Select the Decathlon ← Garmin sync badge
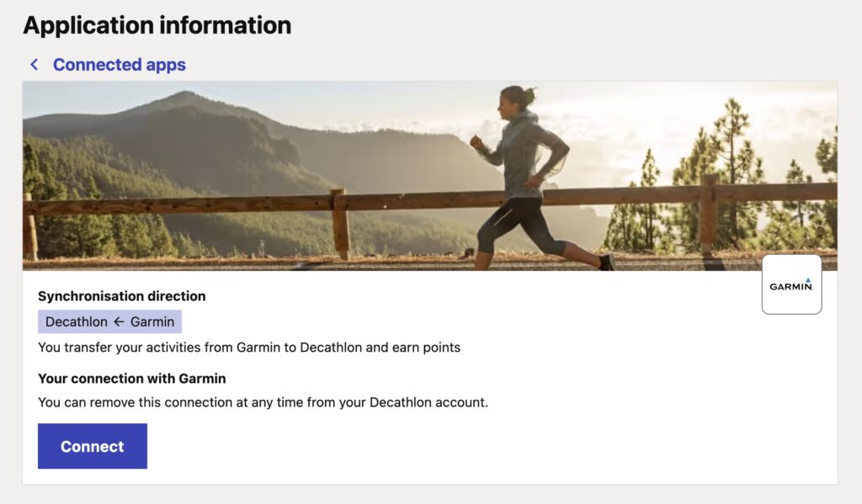This screenshot has height=504, width=862. point(109,322)
